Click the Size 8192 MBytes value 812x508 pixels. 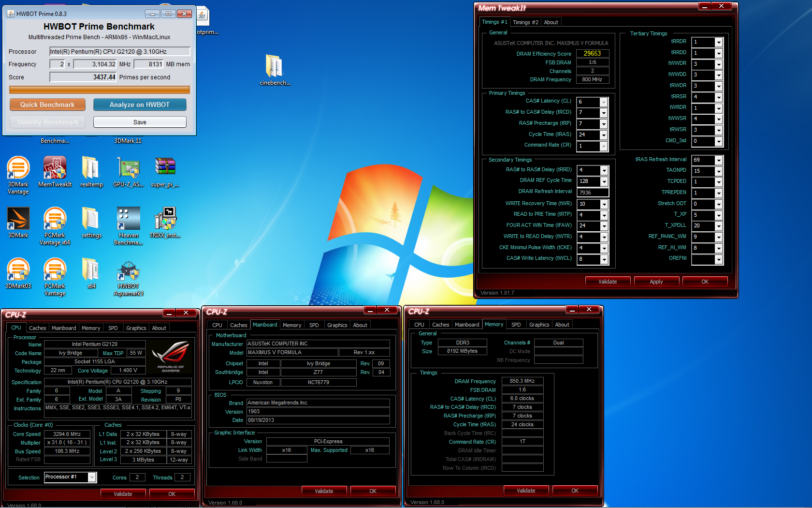[462, 351]
